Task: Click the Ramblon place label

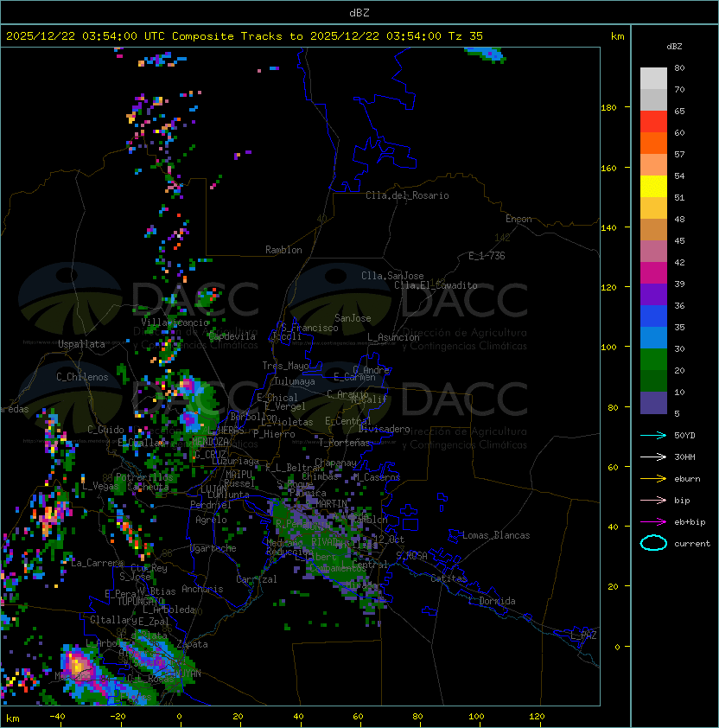Action: (283, 250)
